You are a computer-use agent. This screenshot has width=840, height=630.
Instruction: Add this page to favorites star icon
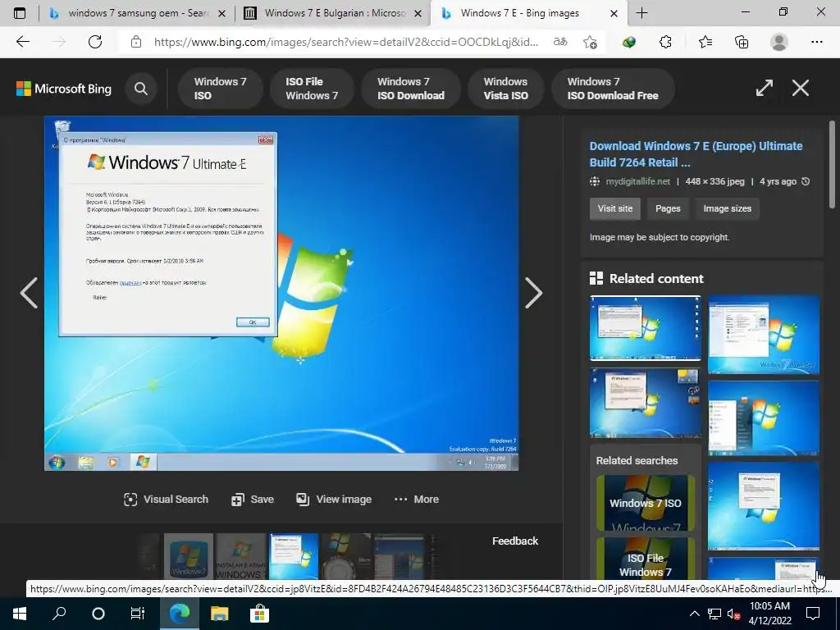[x=590, y=42]
